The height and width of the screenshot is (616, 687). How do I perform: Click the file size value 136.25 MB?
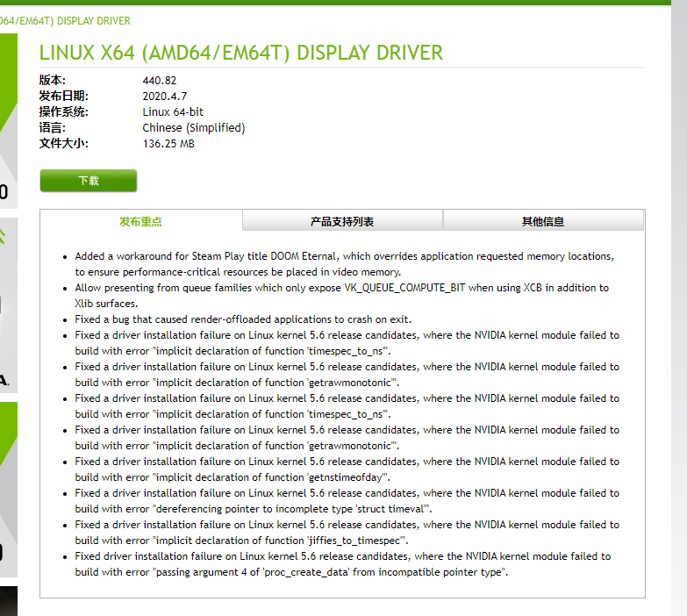point(168,144)
